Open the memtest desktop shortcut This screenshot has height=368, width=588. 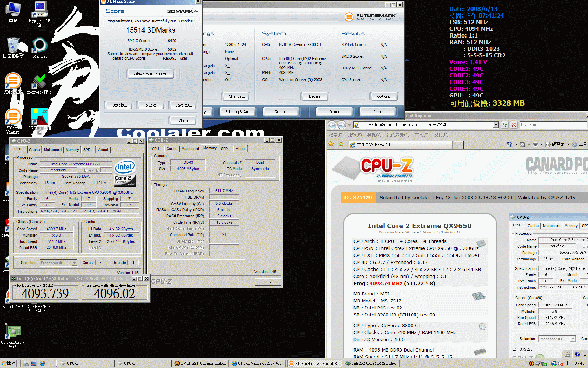[x=39, y=83]
